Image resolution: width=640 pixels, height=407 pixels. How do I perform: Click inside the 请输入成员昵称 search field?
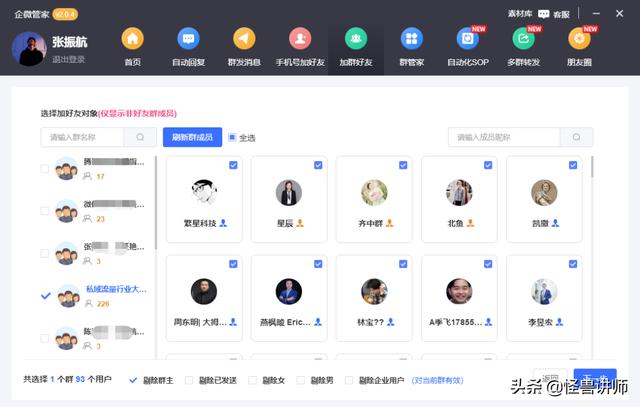point(504,137)
